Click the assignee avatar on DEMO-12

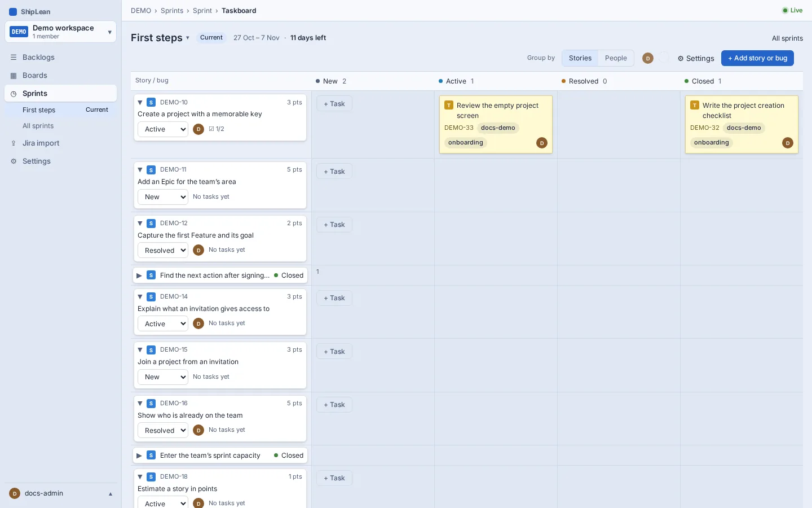point(198,250)
